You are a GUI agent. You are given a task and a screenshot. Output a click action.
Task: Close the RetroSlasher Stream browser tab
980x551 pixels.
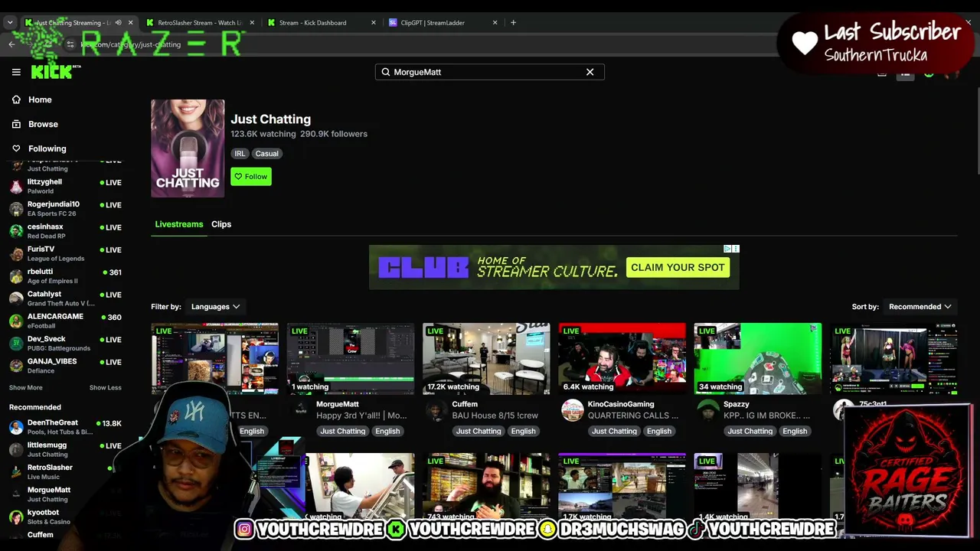[x=252, y=23]
